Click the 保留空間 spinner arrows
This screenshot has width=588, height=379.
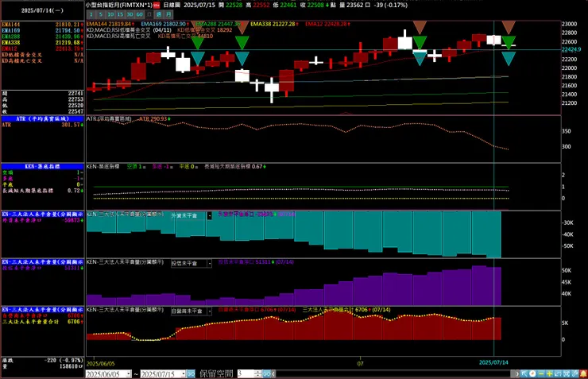257,373
